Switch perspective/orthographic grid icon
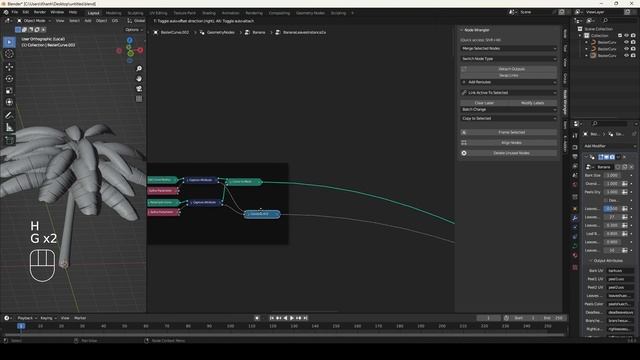Image resolution: width=640 pixels, height=360 pixels. [139, 99]
